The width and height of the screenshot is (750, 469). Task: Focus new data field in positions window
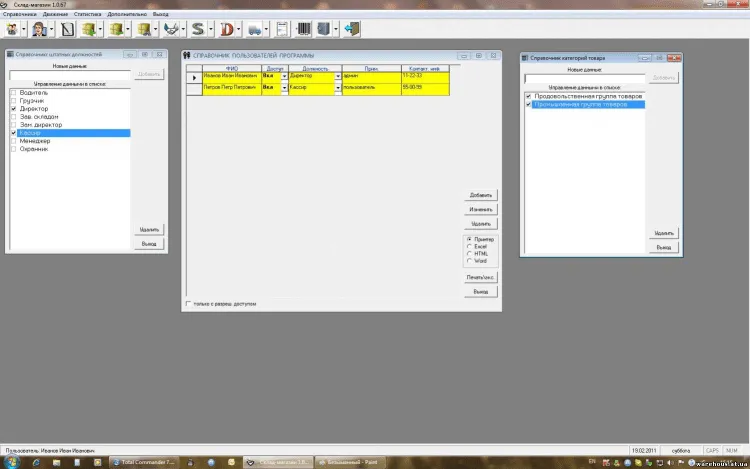(70, 75)
